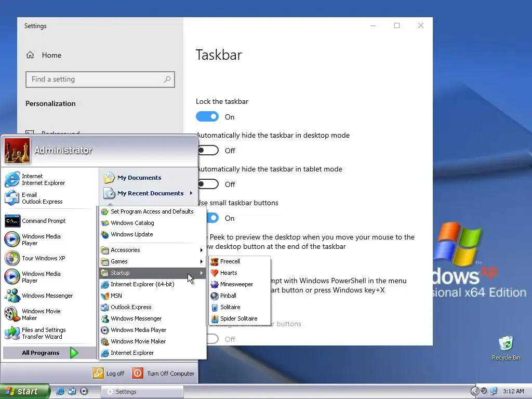Open Internet Explorer (64-bit) icon
The height and width of the screenshot is (399, 532).
point(105,284)
